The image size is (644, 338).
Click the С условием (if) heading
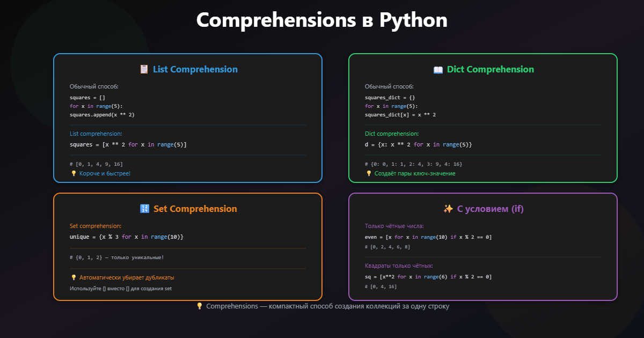point(491,209)
